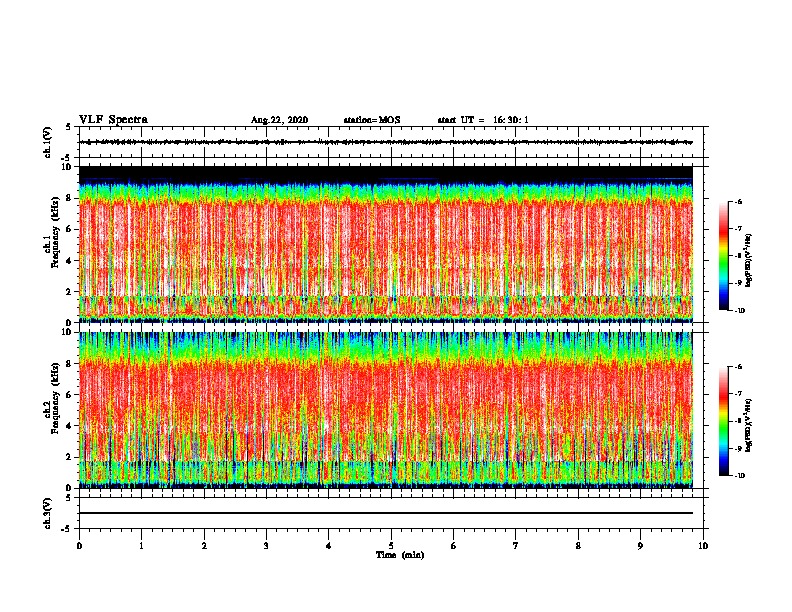The image size is (792, 612).
Task: Click the time axis end label "10"
Action: click(703, 546)
